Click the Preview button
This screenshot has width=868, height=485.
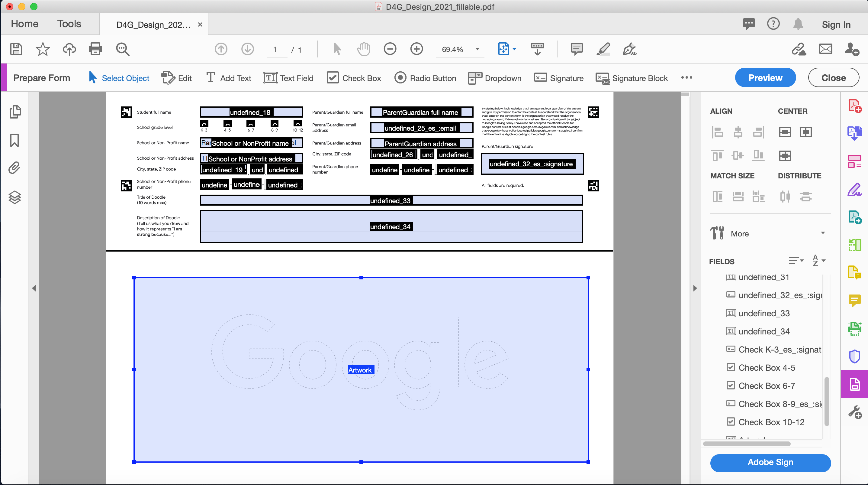765,77
